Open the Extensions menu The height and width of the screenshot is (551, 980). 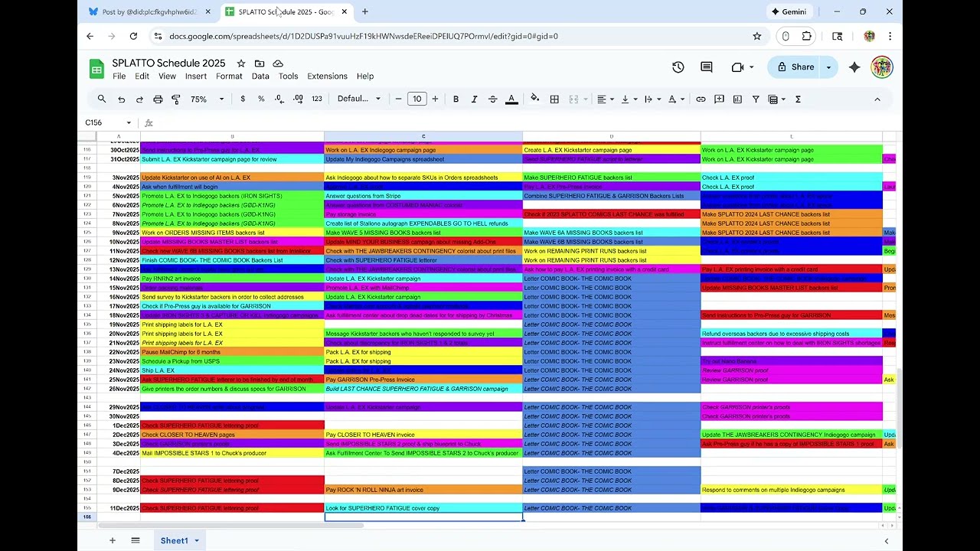coord(327,76)
